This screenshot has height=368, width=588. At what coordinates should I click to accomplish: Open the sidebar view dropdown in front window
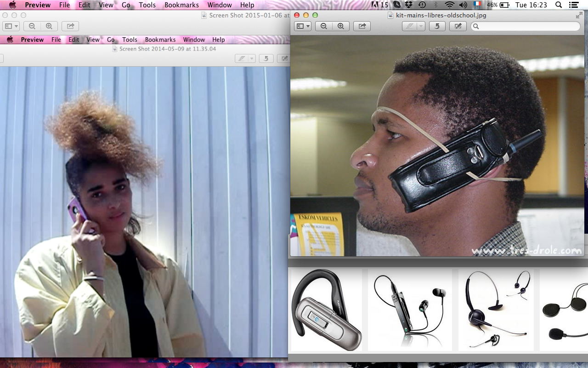(x=303, y=26)
